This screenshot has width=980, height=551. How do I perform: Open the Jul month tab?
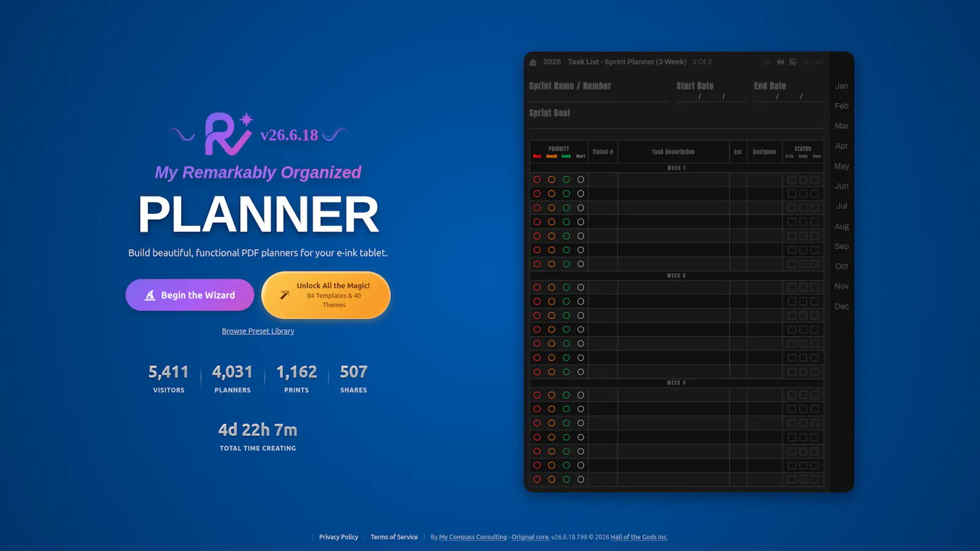tap(842, 206)
